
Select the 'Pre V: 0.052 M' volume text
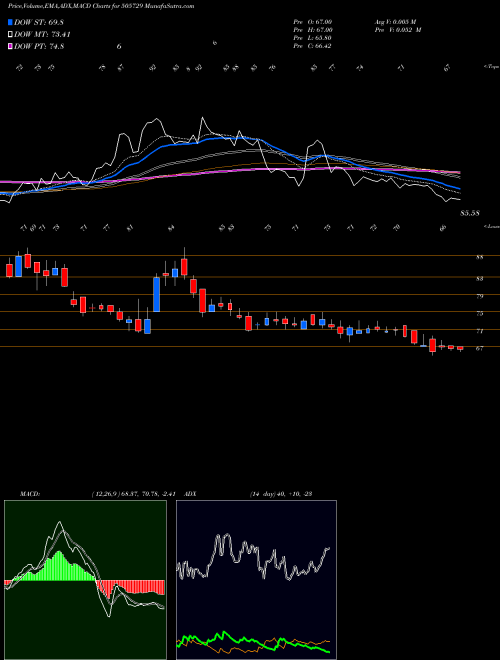tap(398, 30)
